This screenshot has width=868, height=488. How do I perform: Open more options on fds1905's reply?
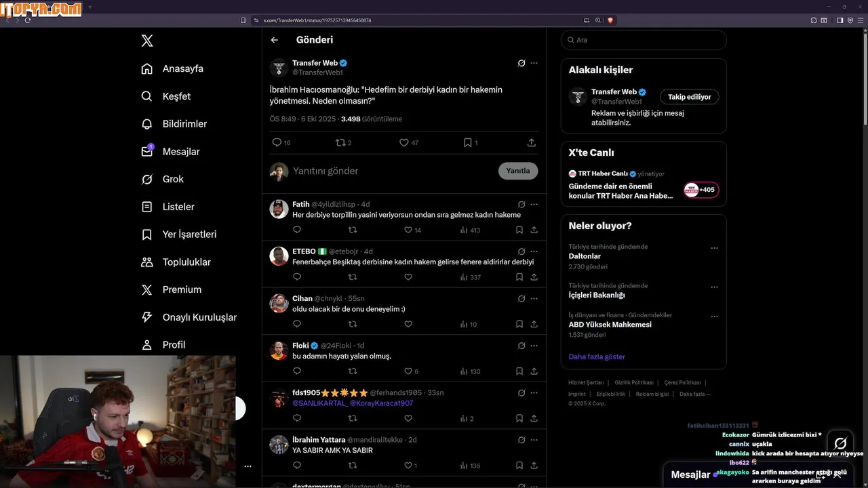tap(534, 393)
